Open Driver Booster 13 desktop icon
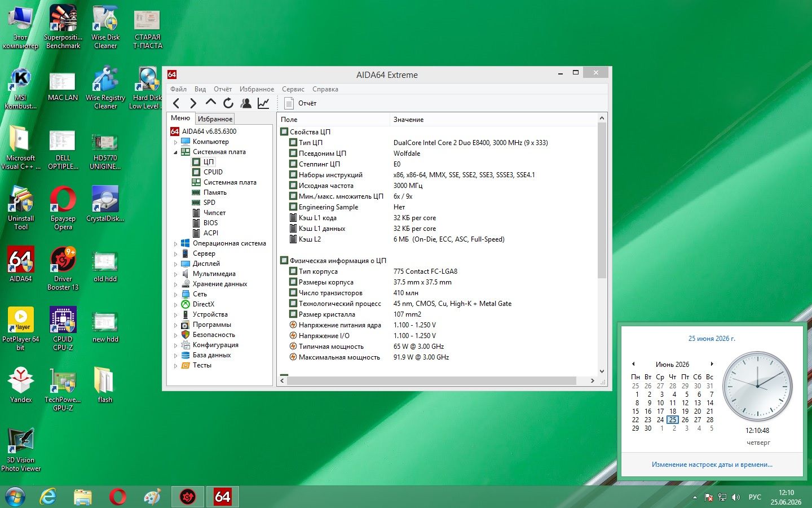 (x=63, y=268)
